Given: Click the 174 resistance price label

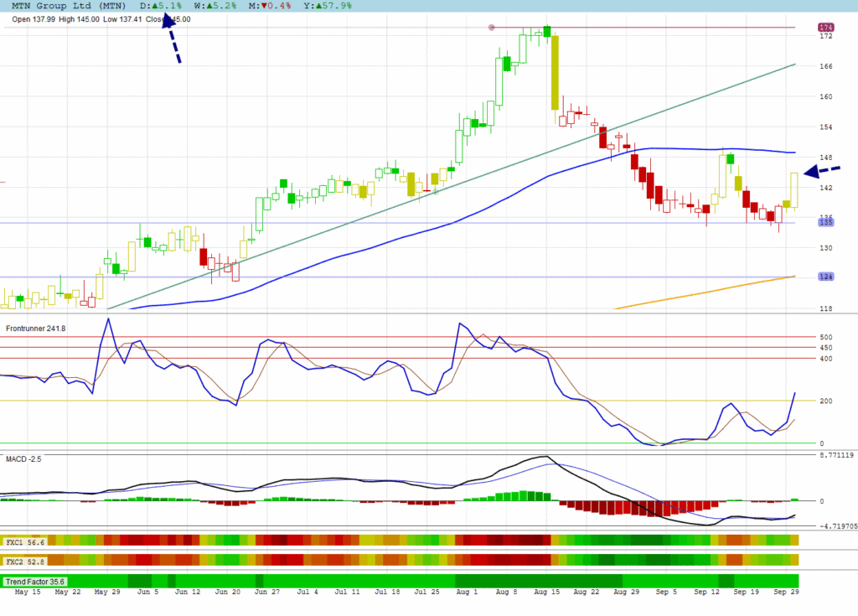Looking at the screenshot, I should [x=824, y=28].
